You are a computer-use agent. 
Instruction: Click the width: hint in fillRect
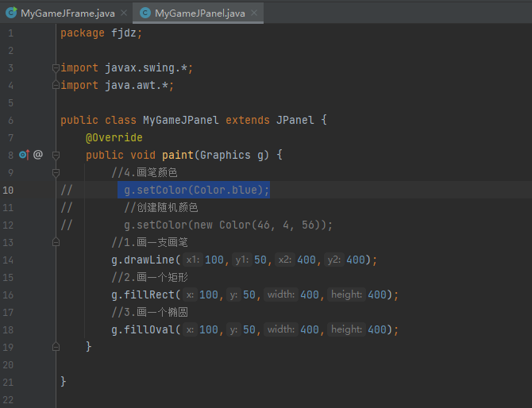coord(280,294)
